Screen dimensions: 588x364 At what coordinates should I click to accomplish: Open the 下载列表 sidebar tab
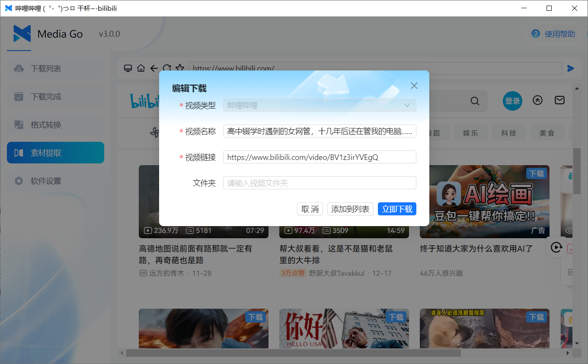[55, 68]
